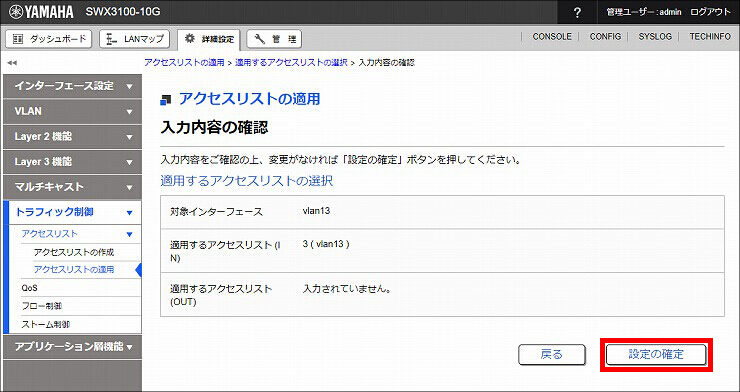Screen dimensions: 740x392
Task: Open the QoS sidebar item
Action: (29, 288)
